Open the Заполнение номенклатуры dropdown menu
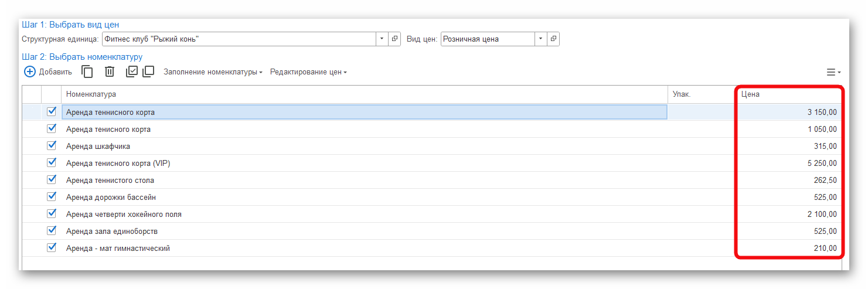Screen dimensions: 868x289 tap(213, 72)
